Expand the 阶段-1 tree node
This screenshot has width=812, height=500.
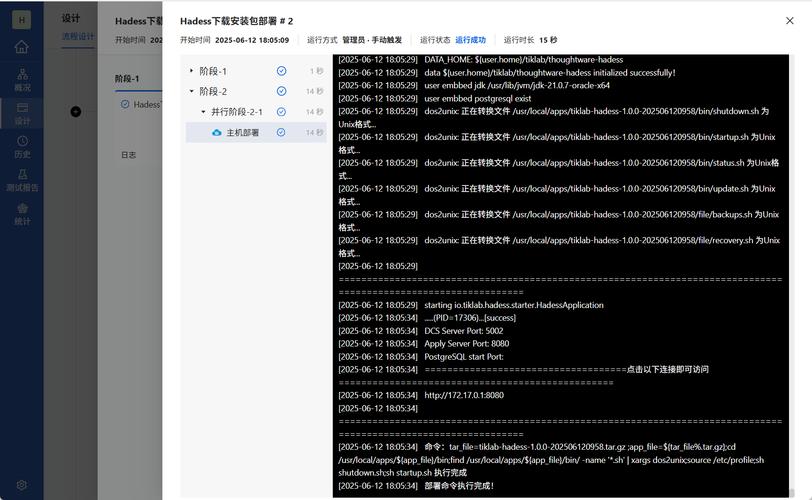192,71
